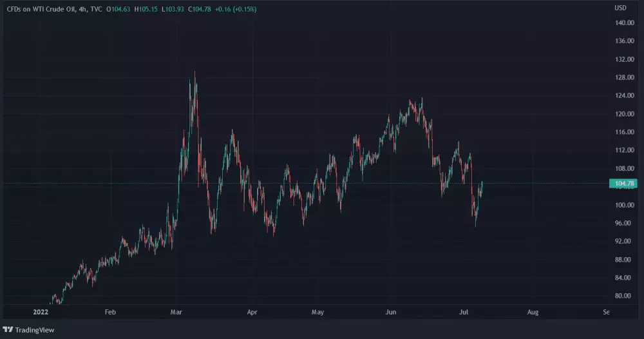Click the 100.00 price axis label
The height and width of the screenshot is (339, 644).
point(625,205)
